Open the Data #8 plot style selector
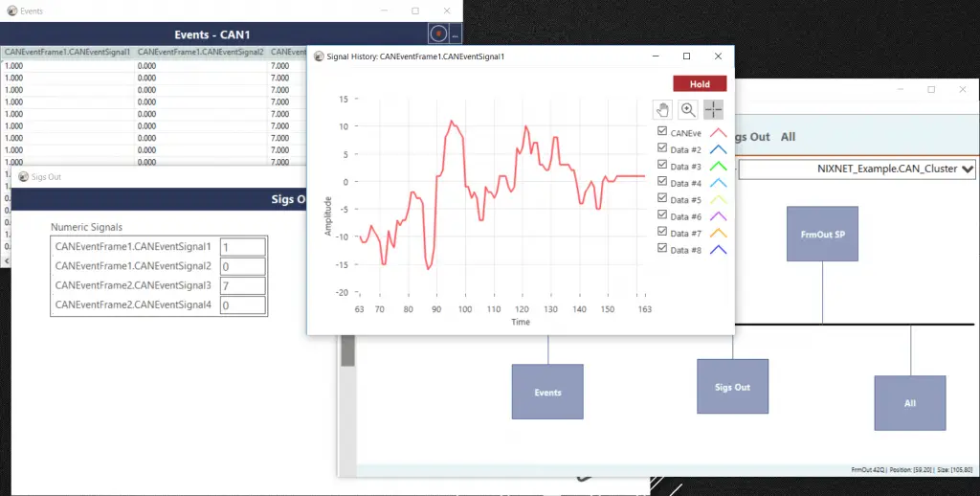This screenshot has width=980, height=496. click(x=717, y=249)
